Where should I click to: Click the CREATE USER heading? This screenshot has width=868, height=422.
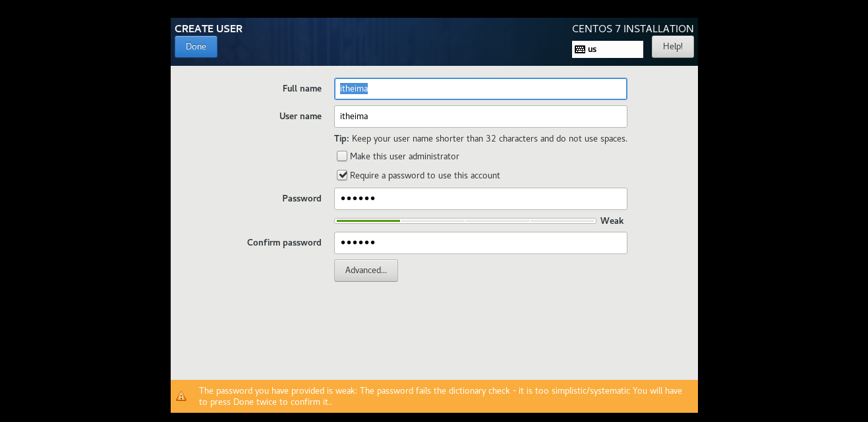tap(208, 29)
